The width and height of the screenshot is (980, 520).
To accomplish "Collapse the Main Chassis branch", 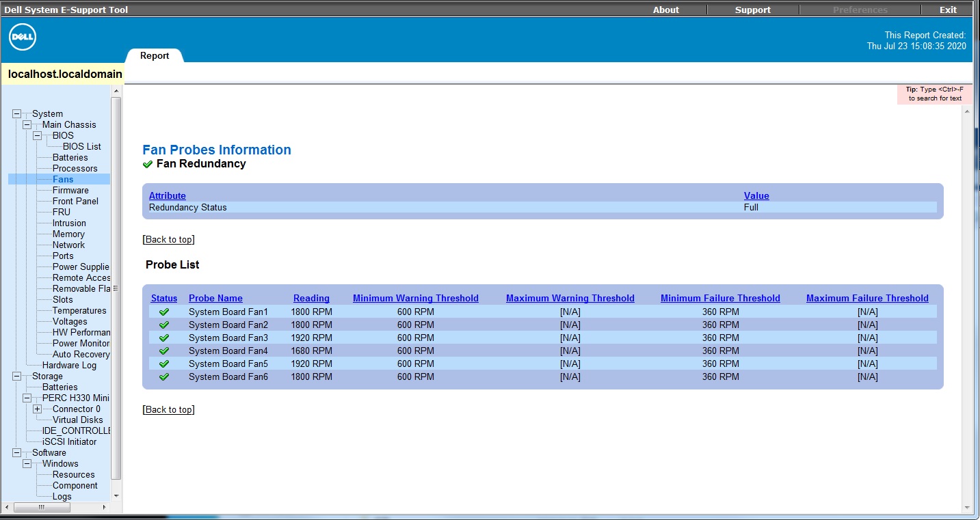I will tap(27, 124).
